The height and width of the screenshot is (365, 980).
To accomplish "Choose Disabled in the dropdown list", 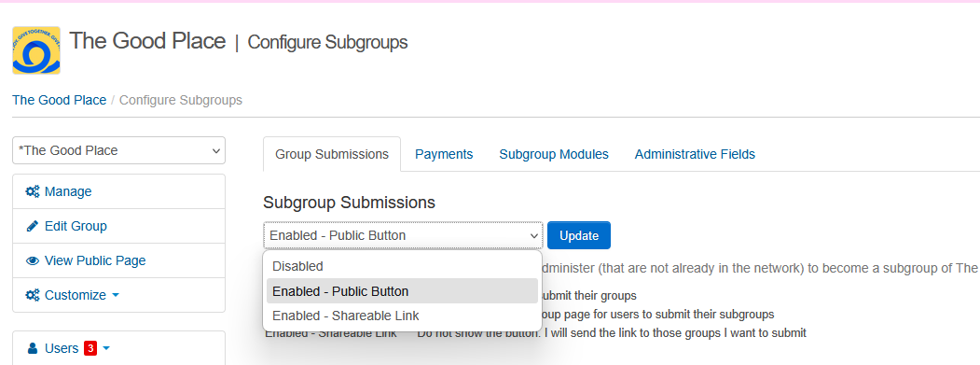I will point(402,266).
